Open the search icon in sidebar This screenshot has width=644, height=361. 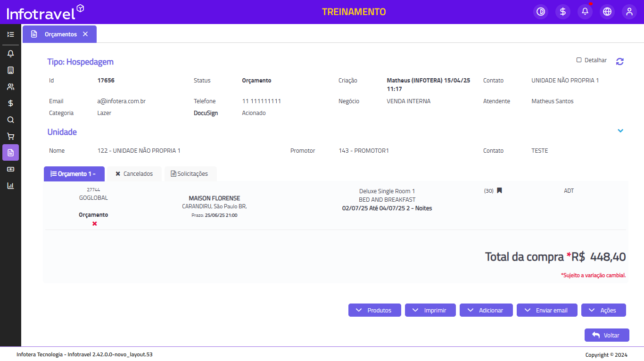point(10,120)
